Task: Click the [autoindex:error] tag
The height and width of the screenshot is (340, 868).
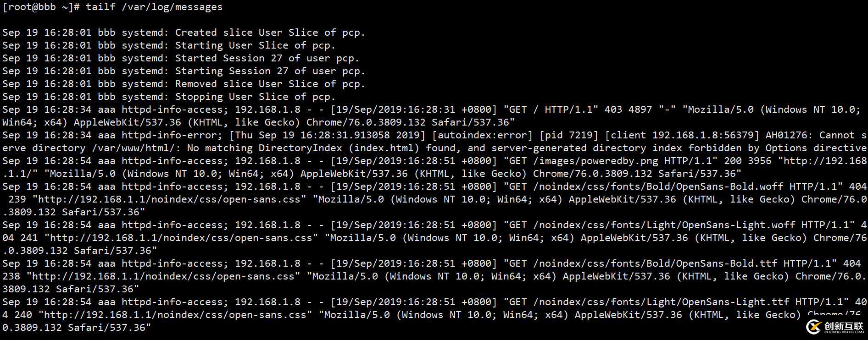Action: (x=482, y=135)
